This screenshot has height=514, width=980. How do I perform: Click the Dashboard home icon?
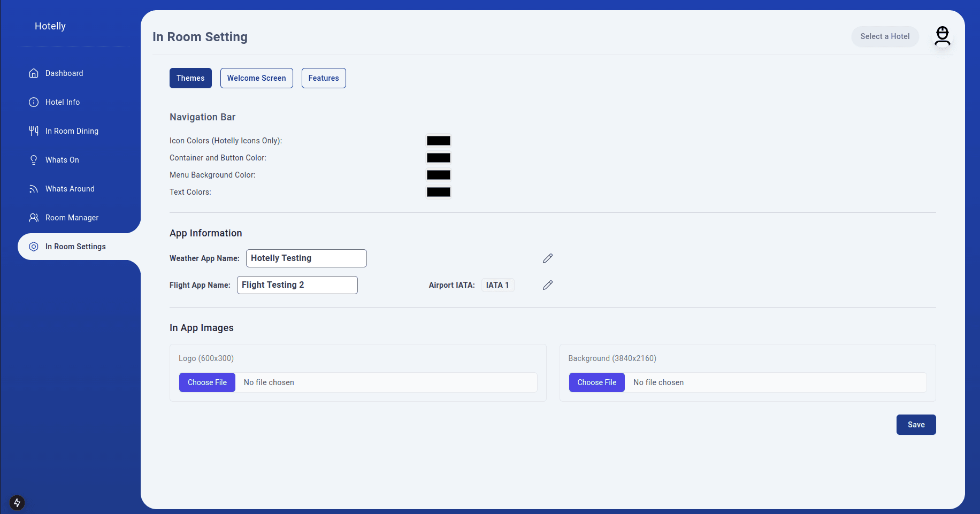(x=34, y=73)
